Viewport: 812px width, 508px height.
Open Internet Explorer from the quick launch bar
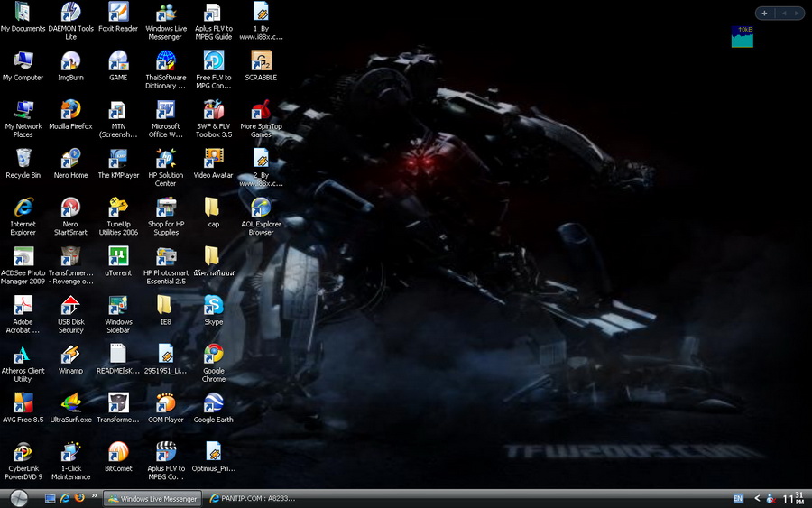[x=65, y=499]
